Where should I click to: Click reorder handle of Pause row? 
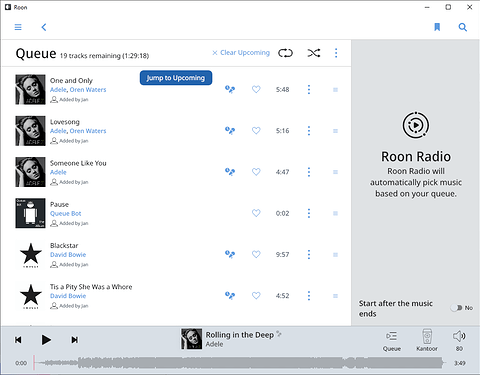pos(335,213)
